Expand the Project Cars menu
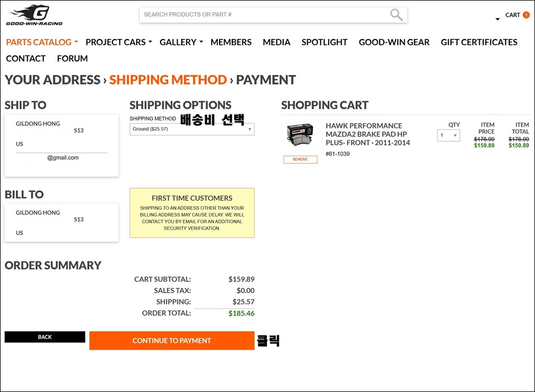The image size is (535, 392). (x=119, y=42)
